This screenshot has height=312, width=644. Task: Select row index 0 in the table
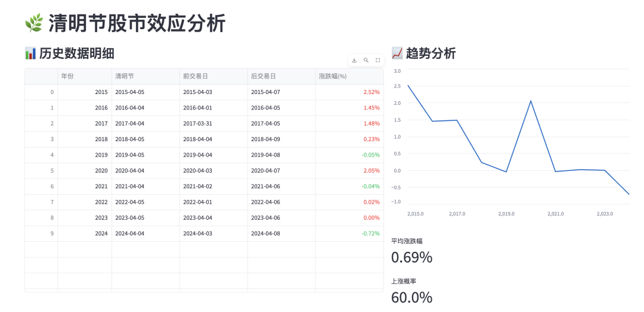click(41, 92)
